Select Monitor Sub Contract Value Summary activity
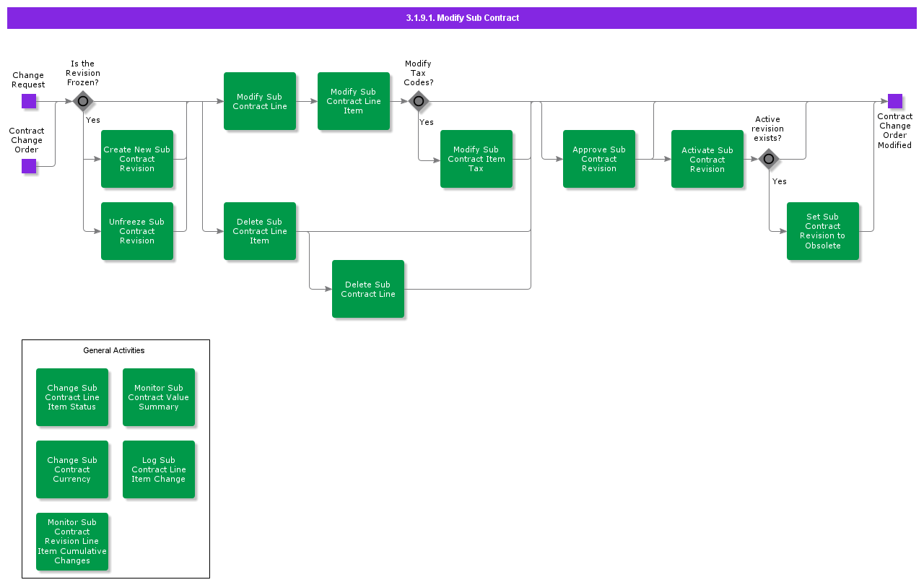The image size is (924, 585). pyautogui.click(x=159, y=397)
